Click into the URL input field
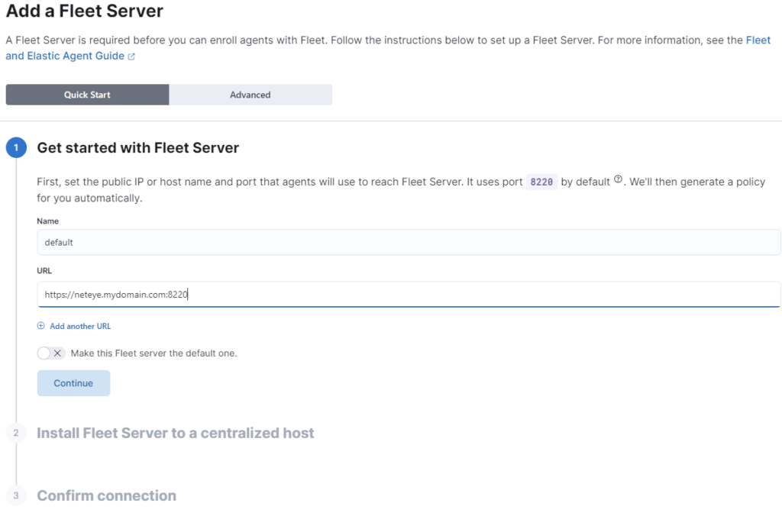The height and width of the screenshot is (532, 782). pos(409,294)
